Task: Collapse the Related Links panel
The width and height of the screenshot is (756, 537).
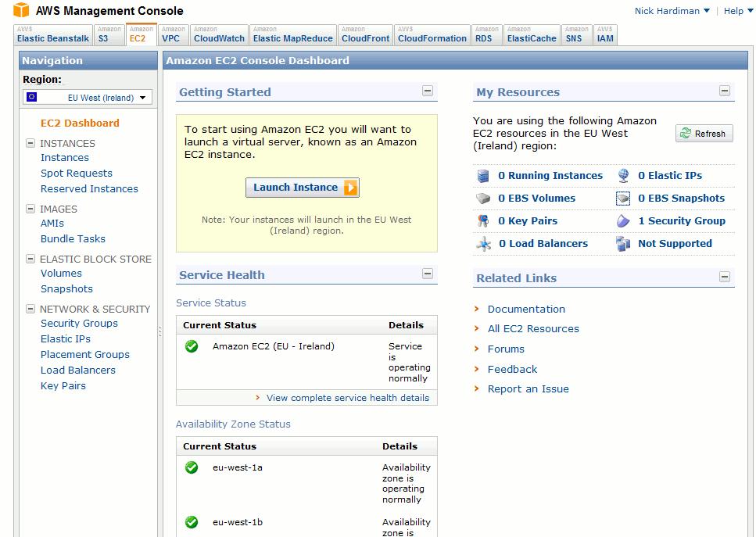Action: [x=725, y=277]
